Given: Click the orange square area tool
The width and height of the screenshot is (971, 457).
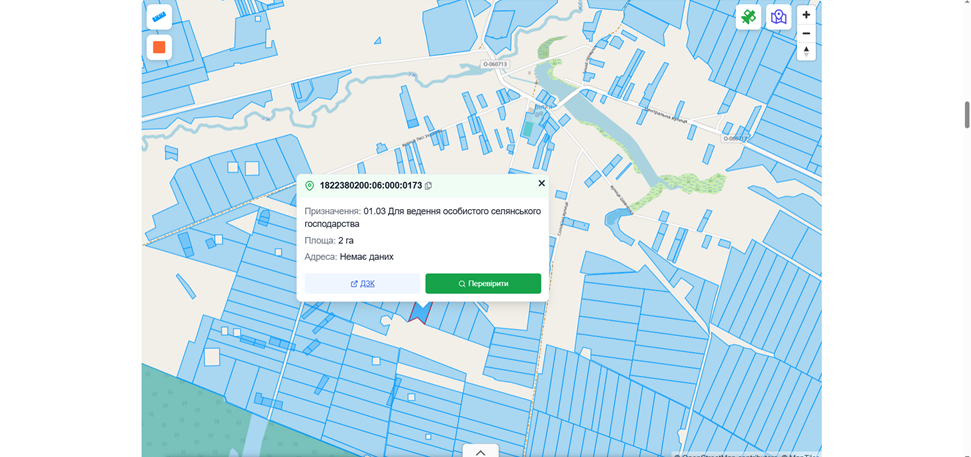Looking at the screenshot, I should [159, 47].
